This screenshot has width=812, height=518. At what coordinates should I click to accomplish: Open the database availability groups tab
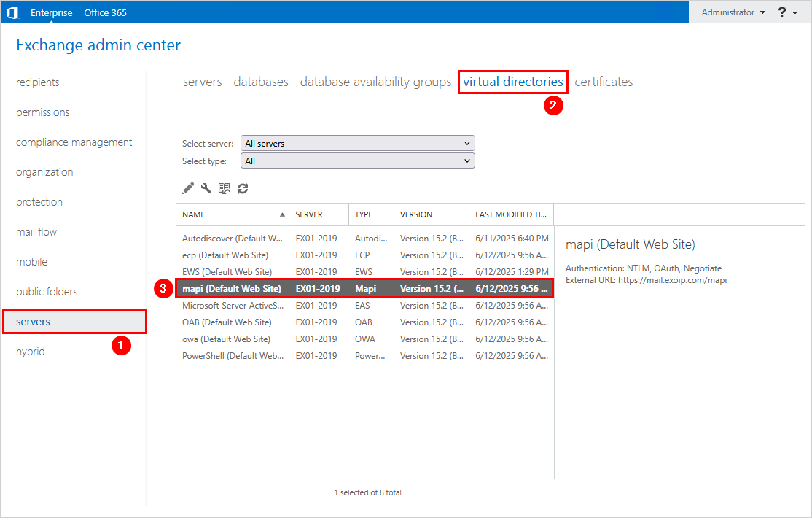tap(375, 81)
